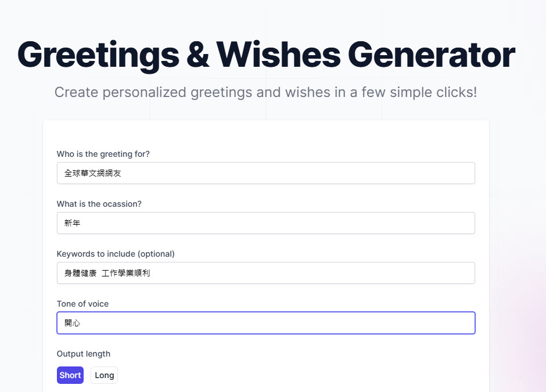Select the Long output length option
Viewport: 546px width, 392px height.
click(104, 375)
